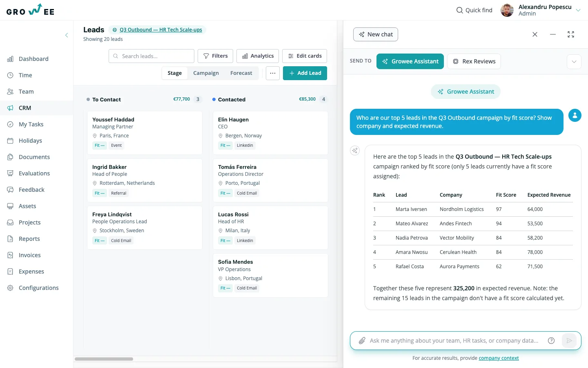Image resolution: width=588 pixels, height=368 pixels.
Task: Open Time in the sidebar
Action: pos(25,75)
